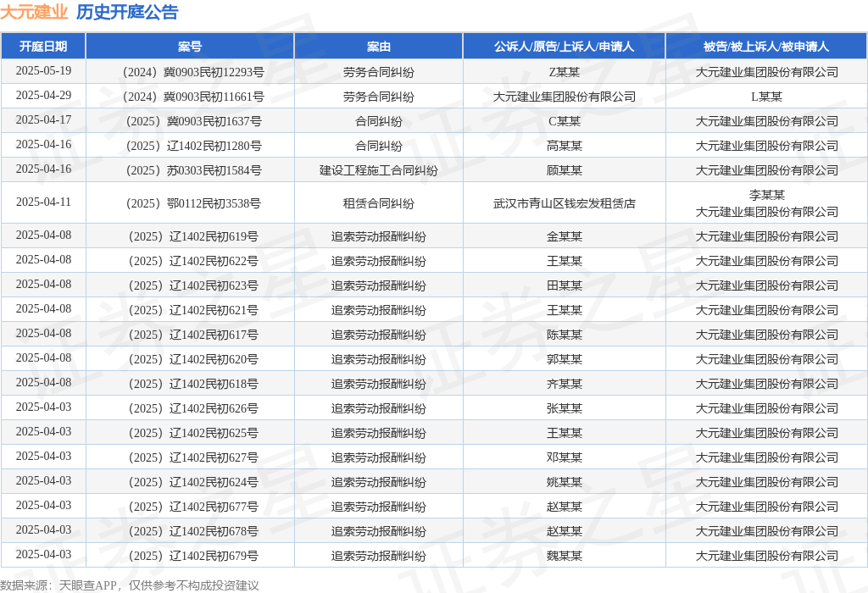Click plaintiff cell 邓某某
The image size is (868, 593).
[x=564, y=458]
